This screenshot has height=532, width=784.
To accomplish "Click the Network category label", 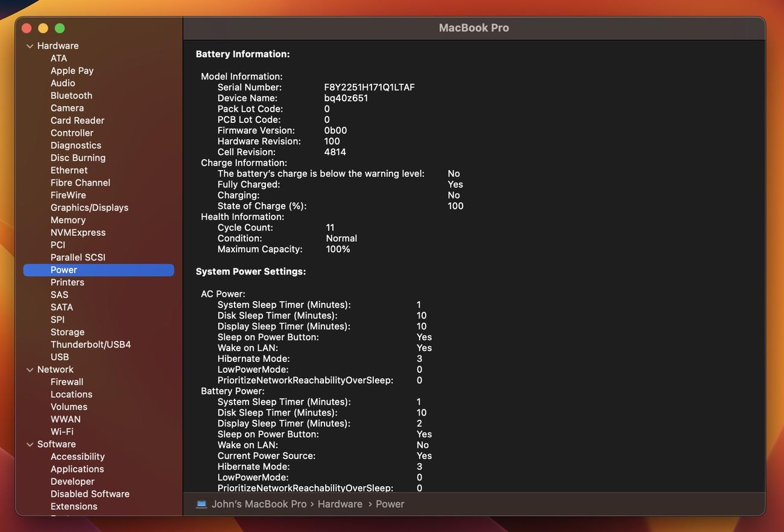I will [x=55, y=370].
